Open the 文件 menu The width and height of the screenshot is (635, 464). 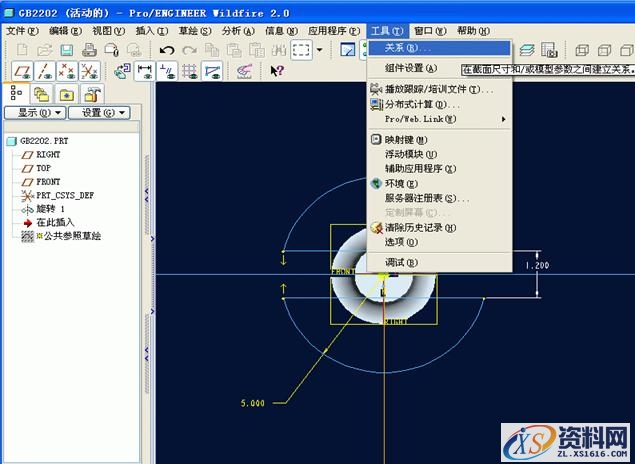22,31
